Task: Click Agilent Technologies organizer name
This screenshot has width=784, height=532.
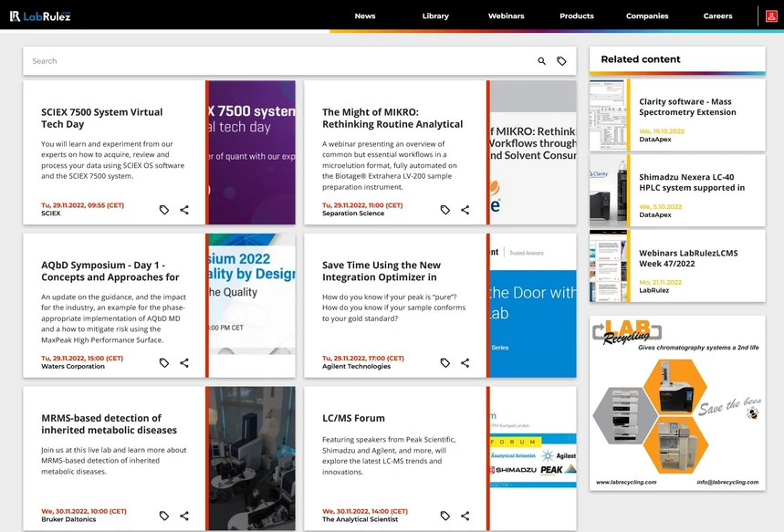Action: tap(357, 367)
